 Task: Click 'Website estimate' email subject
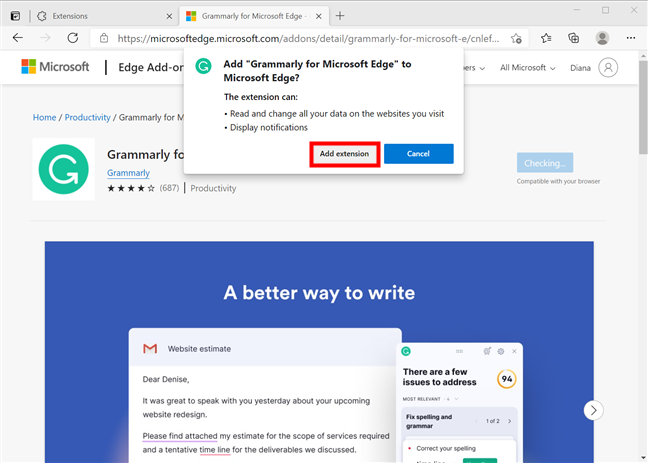(x=199, y=349)
